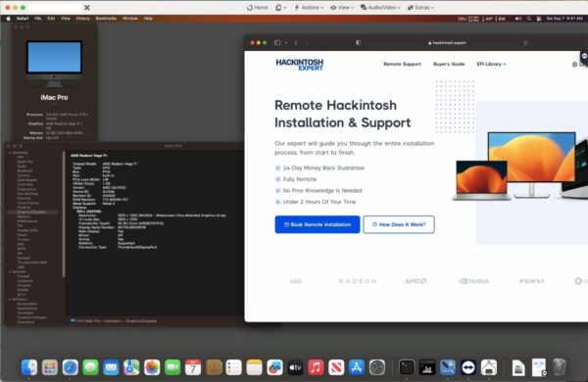Collapse the Hardware section in System Information
588x382 pixels.
pyautogui.click(x=10, y=153)
